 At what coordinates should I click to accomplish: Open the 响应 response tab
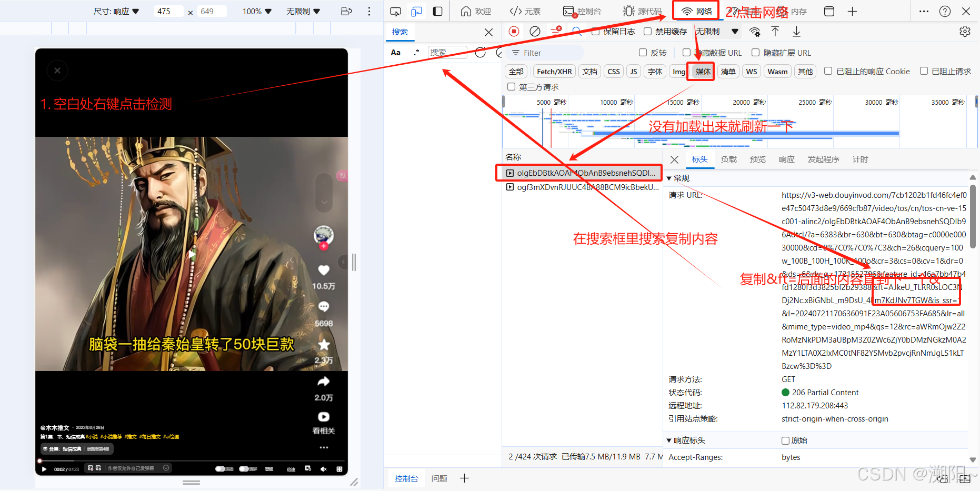tap(786, 159)
